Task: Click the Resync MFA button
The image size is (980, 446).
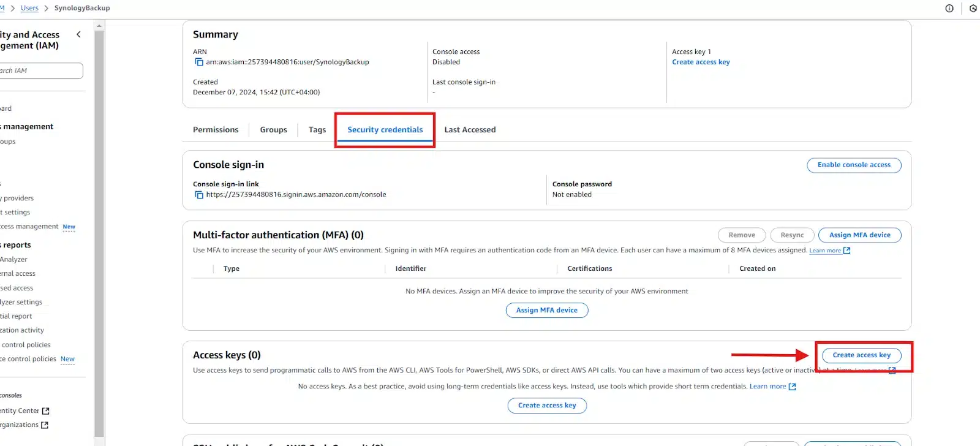Action: [x=792, y=235]
